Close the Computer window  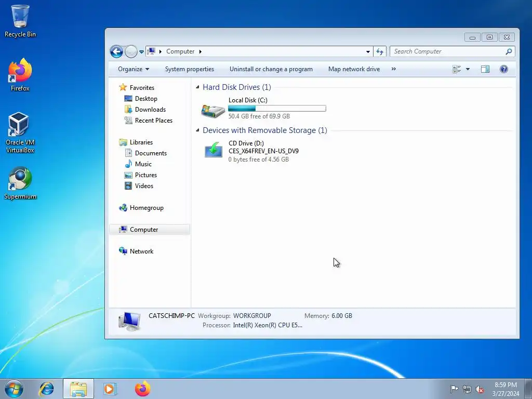(x=507, y=37)
